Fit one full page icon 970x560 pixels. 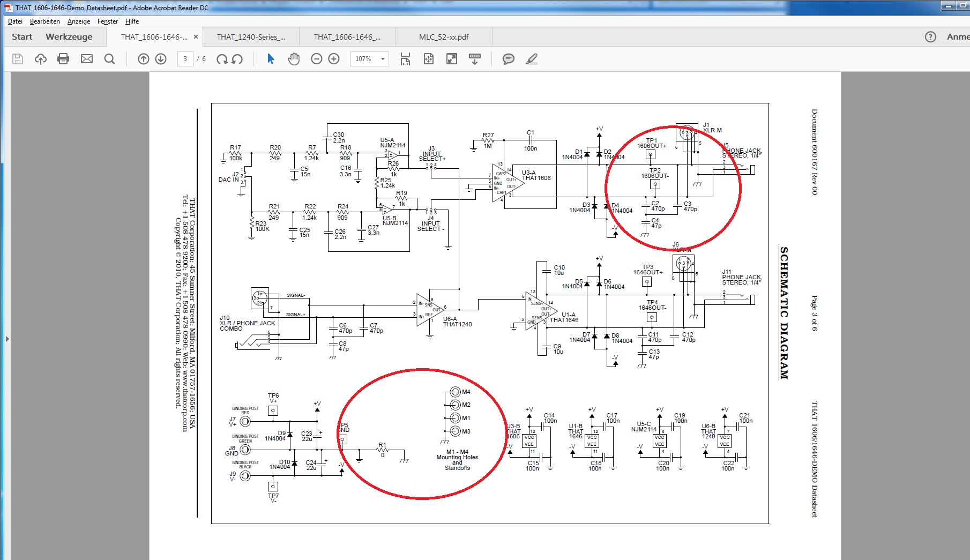click(429, 59)
